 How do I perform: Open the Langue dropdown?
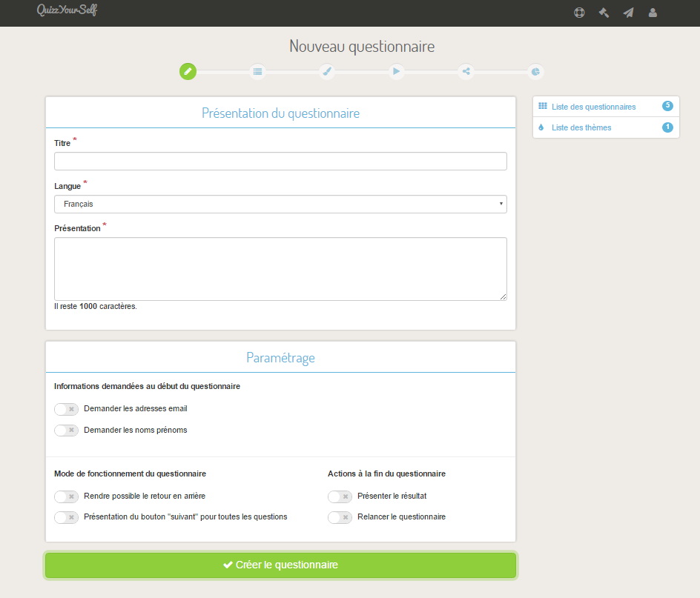click(x=280, y=204)
